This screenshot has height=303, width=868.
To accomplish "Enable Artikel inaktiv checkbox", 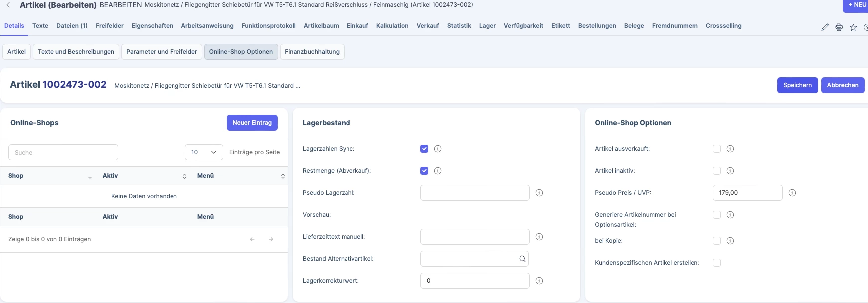I will 717,171.
